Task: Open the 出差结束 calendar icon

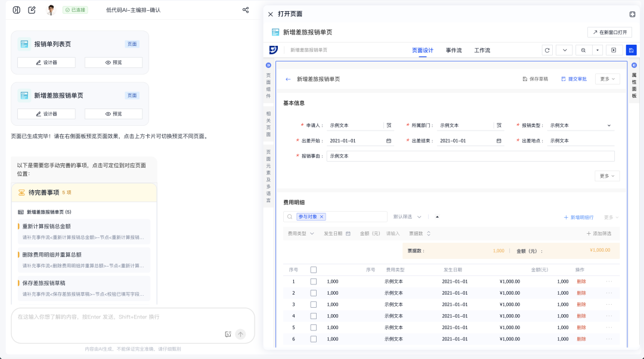Action: (x=499, y=141)
